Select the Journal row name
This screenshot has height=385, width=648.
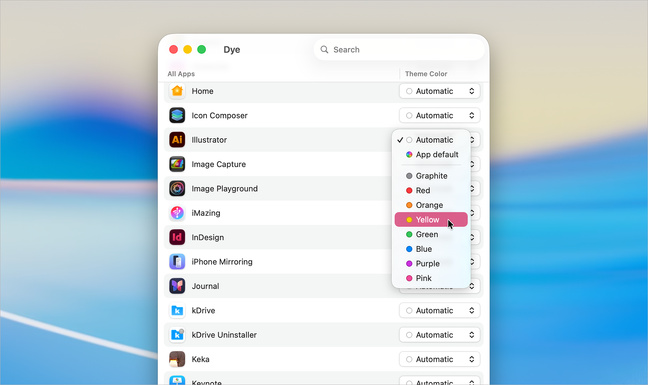point(205,286)
